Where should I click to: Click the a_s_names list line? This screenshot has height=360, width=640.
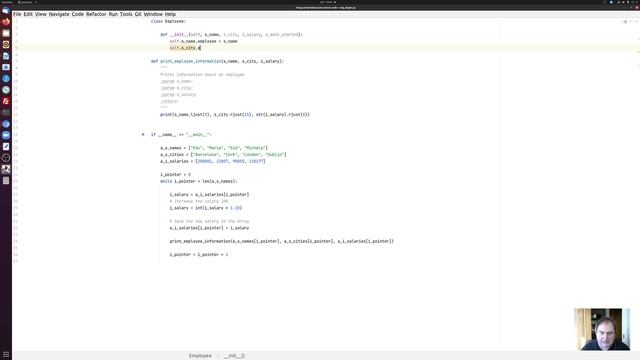tap(214, 148)
